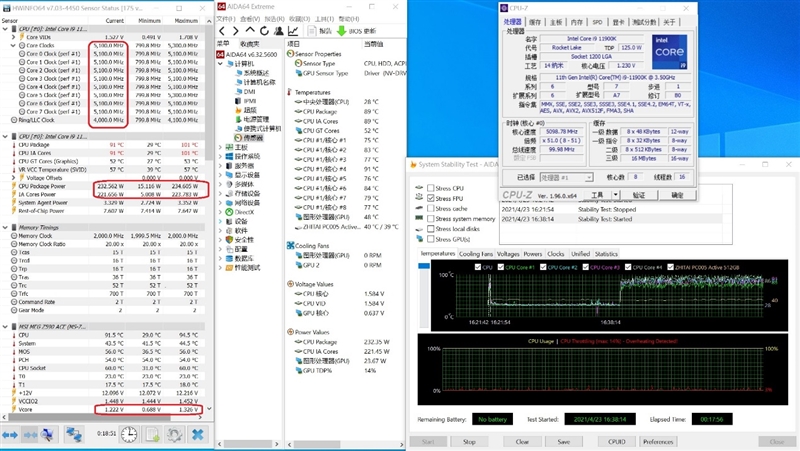Viewport: 800px width, 451px height.
Task: Click AIDA64 report page icon
Action: point(312,31)
